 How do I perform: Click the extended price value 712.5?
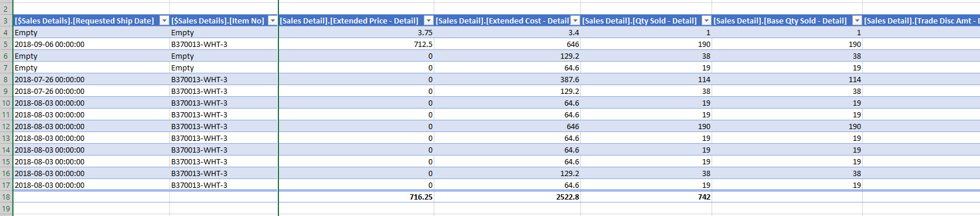(356, 44)
